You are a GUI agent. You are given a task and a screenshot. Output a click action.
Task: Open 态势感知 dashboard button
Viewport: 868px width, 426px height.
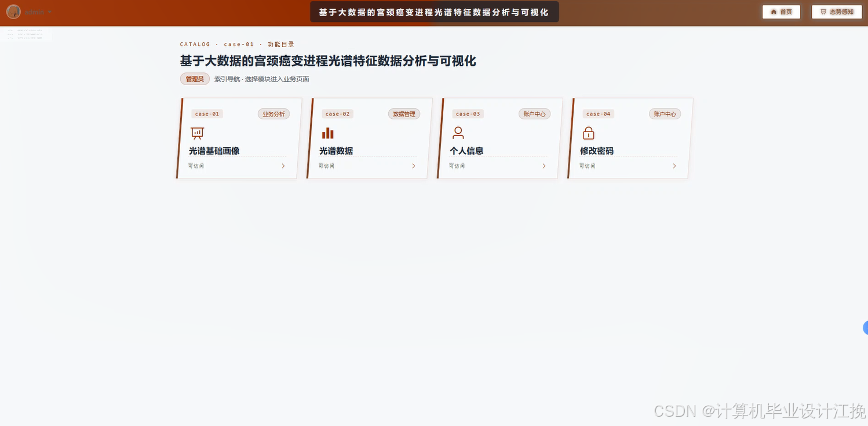[x=837, y=12]
